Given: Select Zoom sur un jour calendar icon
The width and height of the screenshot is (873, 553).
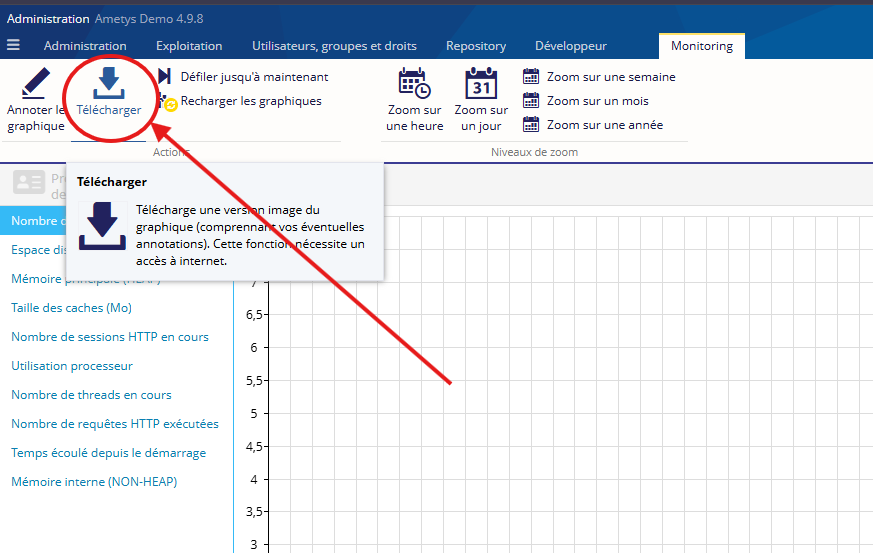Looking at the screenshot, I should (x=481, y=83).
